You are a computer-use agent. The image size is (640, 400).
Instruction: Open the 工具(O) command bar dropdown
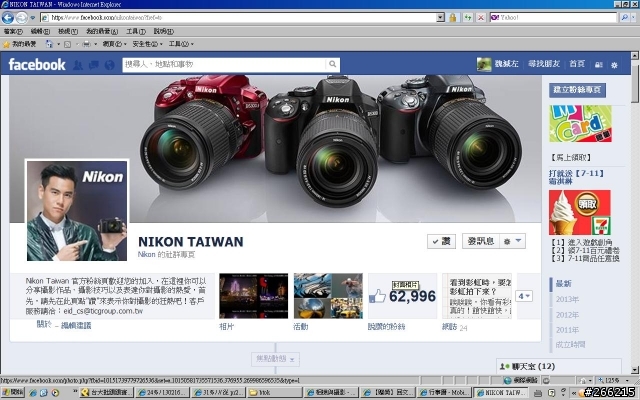point(181,44)
